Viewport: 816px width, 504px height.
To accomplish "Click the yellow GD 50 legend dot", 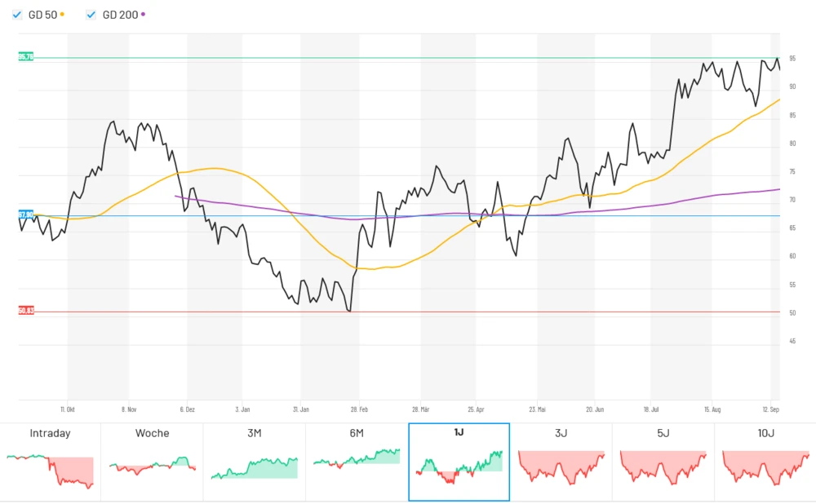I will (63, 15).
